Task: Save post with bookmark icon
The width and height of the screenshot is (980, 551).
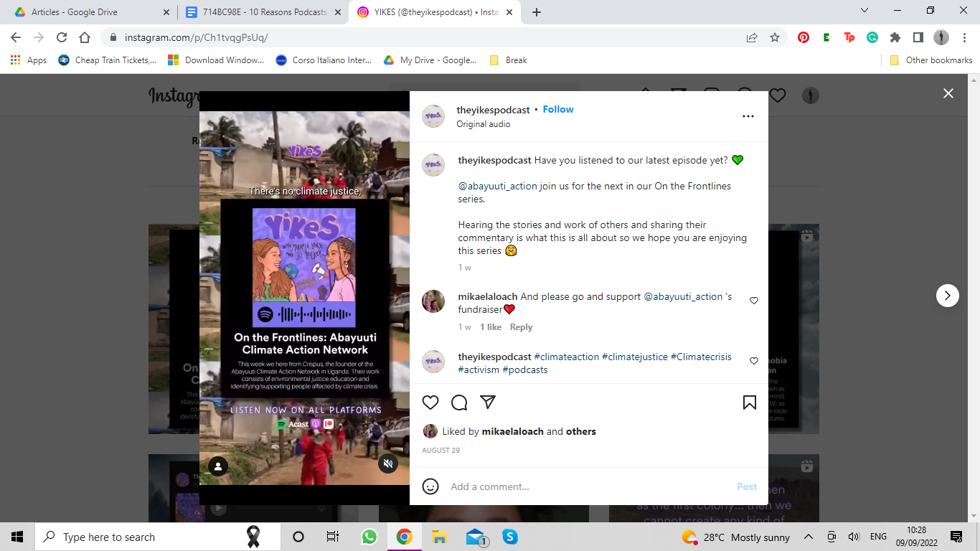Action: point(749,402)
